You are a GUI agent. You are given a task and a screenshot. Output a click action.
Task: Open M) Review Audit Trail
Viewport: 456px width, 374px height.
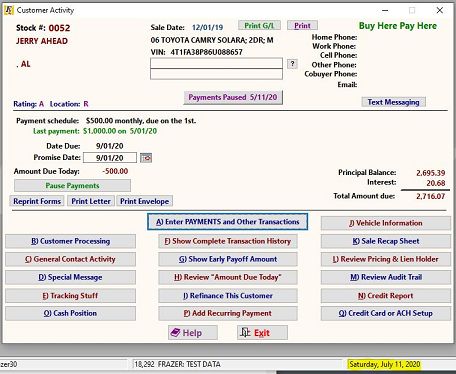click(x=386, y=277)
